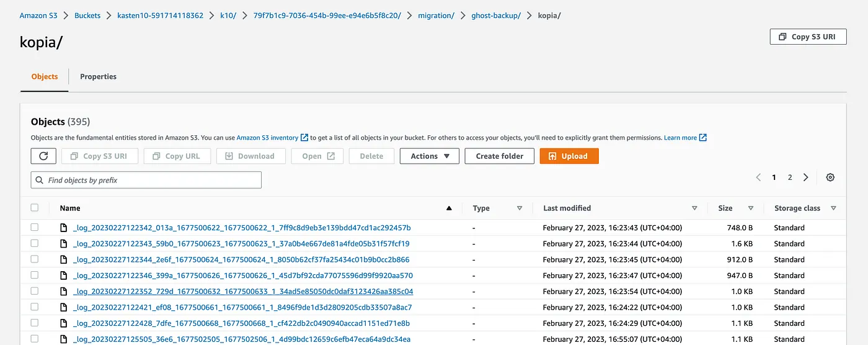868x345 pixels.
Task: Click the orange Upload button
Action: point(569,156)
